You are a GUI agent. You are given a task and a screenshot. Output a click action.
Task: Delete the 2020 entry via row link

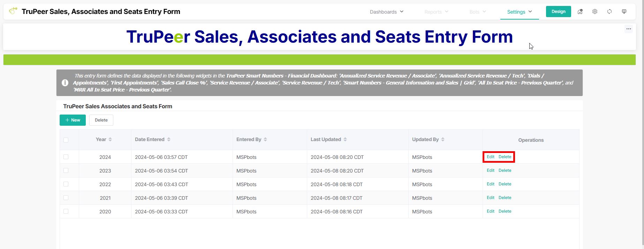(x=505, y=211)
